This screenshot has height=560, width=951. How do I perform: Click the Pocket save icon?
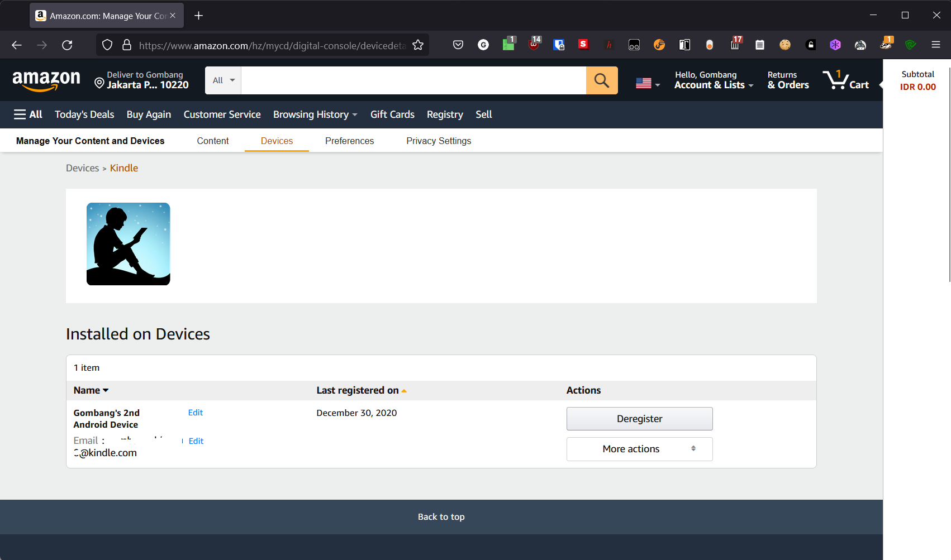pos(458,45)
